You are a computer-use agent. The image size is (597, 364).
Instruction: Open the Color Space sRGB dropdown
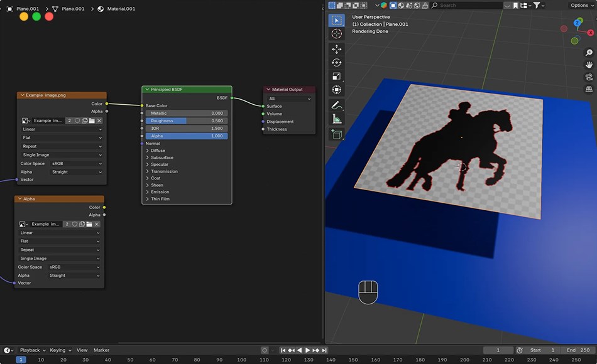[x=75, y=163]
